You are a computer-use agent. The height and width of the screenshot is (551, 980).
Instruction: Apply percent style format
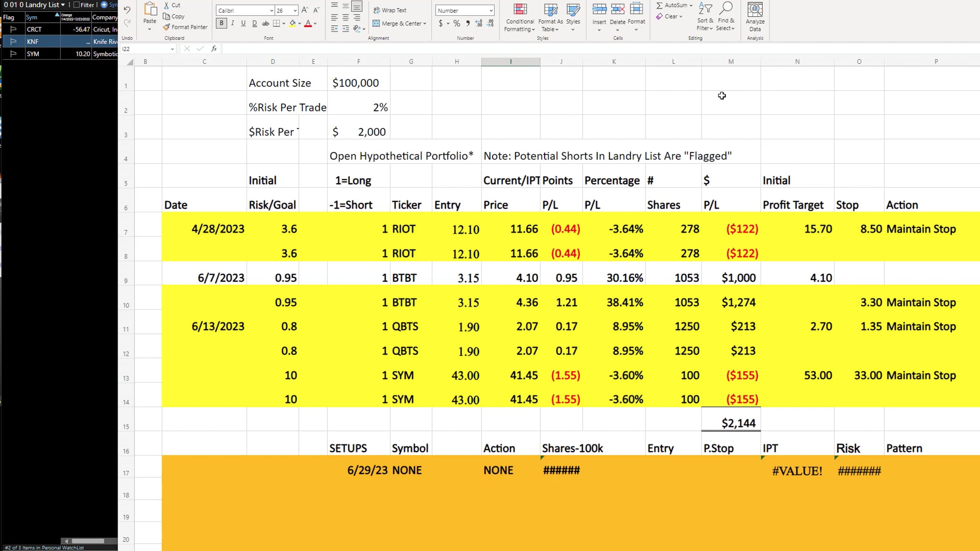[457, 23]
